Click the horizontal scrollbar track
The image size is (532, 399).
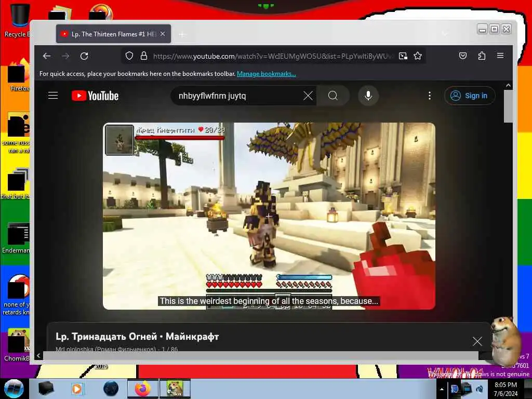tap(261, 355)
